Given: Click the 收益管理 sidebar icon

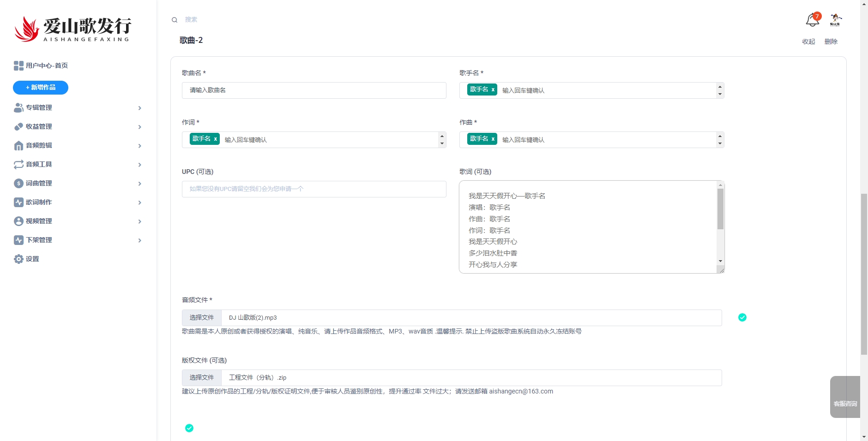Looking at the screenshot, I should [x=18, y=127].
